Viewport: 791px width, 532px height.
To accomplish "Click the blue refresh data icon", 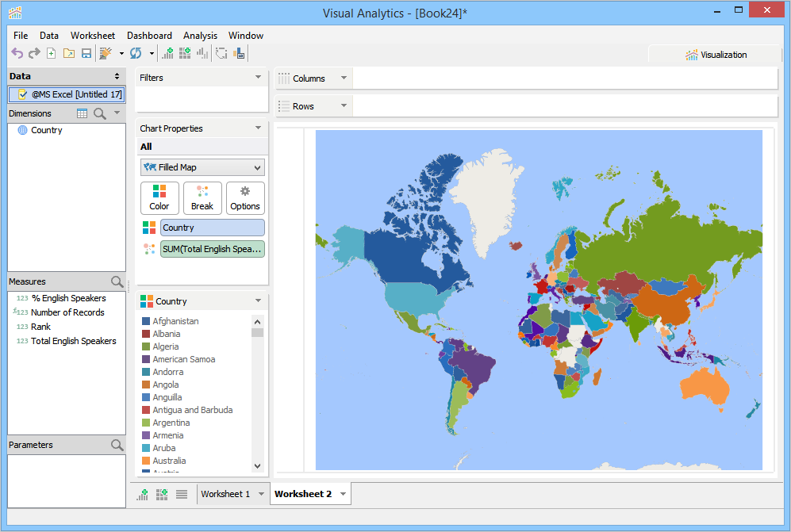I will point(136,53).
